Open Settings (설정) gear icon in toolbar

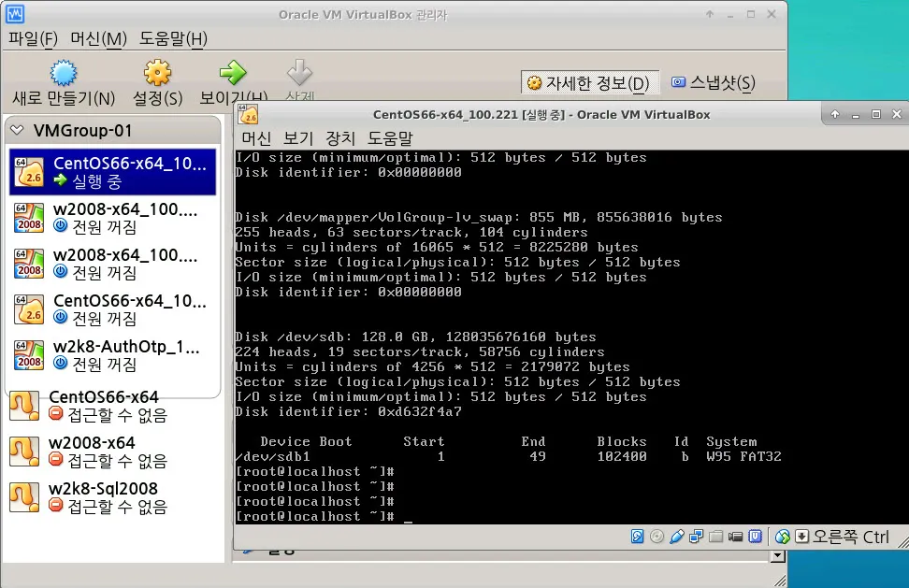(x=157, y=73)
